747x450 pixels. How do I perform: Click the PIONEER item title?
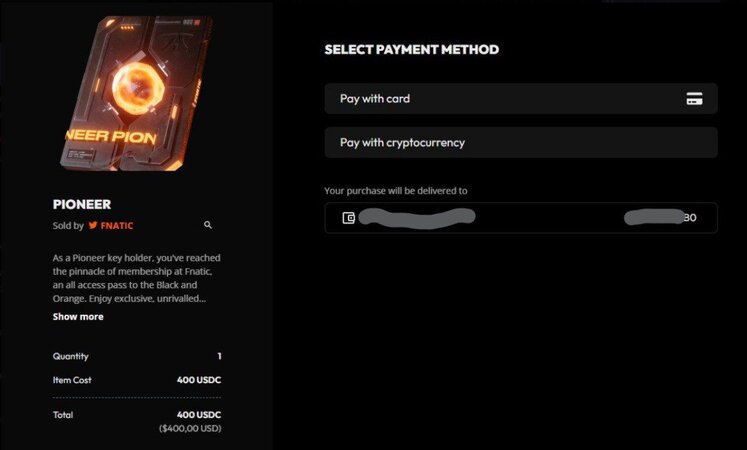[x=82, y=204]
